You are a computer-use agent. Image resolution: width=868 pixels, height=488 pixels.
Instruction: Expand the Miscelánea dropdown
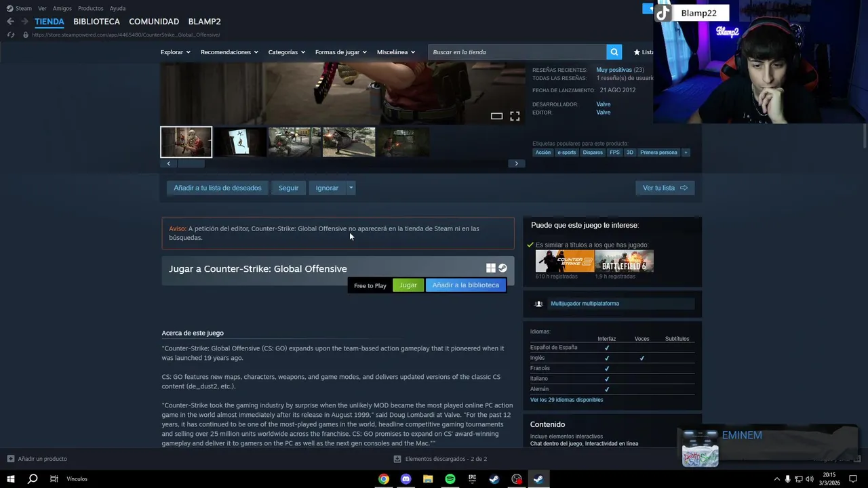(x=396, y=52)
